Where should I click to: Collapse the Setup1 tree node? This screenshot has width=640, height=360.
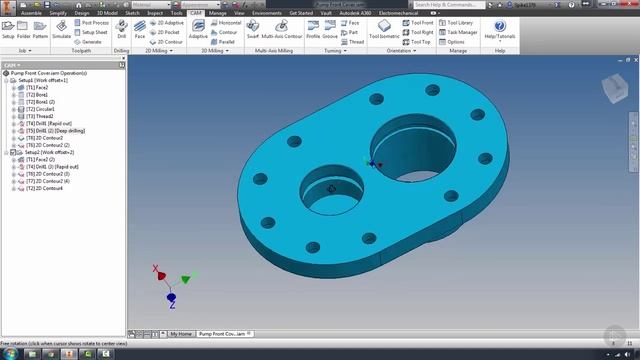point(6,80)
